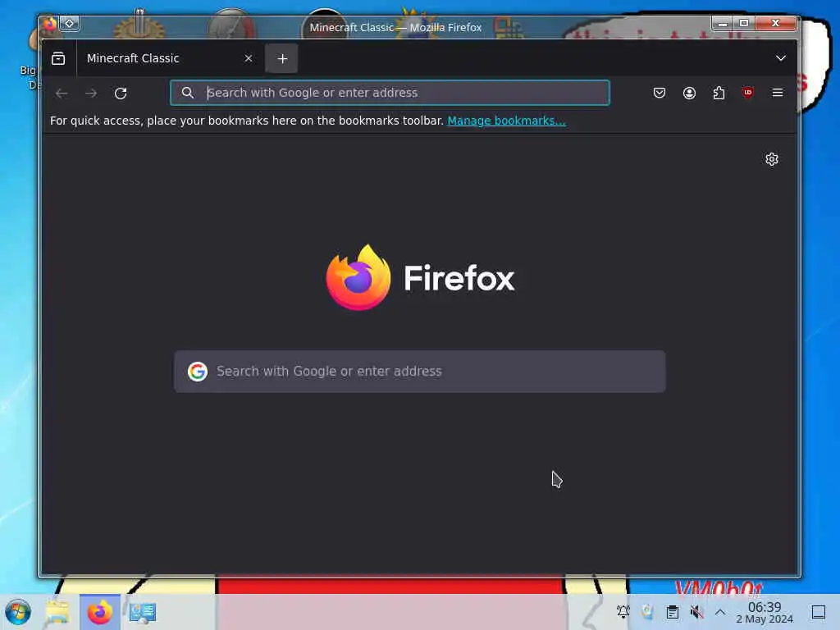Open the Save to Pocket icon
The image size is (840, 630).
tap(660, 93)
